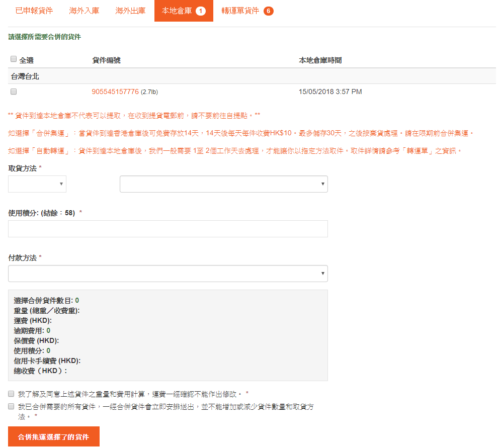Image resolution: width=499 pixels, height=448 pixels.
Task: Click the 貨件編號 column header
Action: click(106, 60)
